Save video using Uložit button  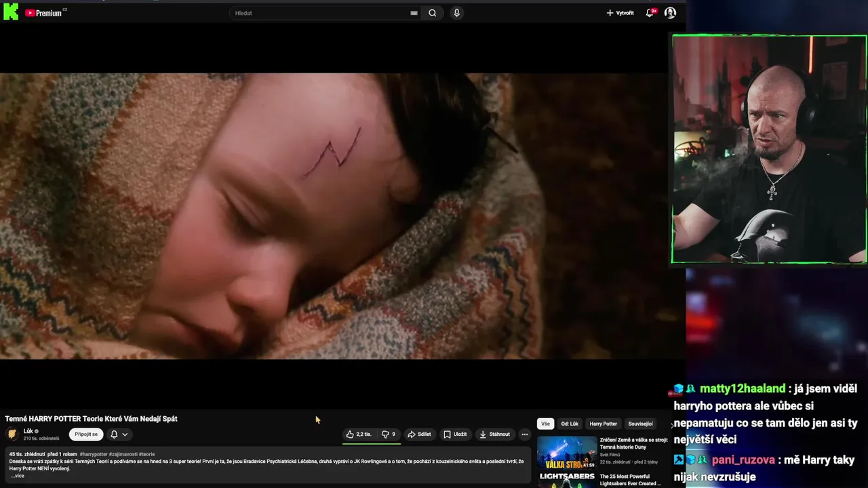pos(455,434)
